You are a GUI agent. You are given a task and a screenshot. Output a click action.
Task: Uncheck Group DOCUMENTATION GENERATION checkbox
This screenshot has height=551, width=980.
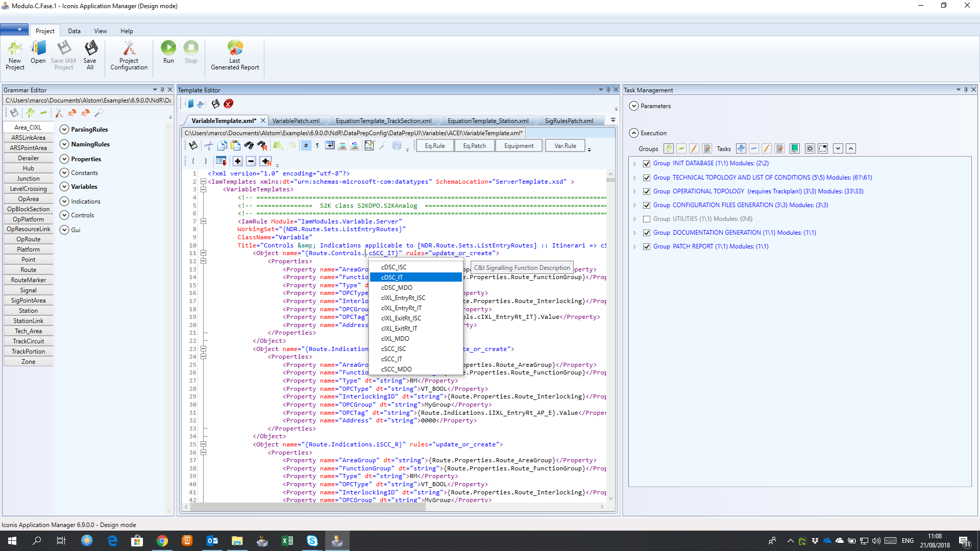647,233
